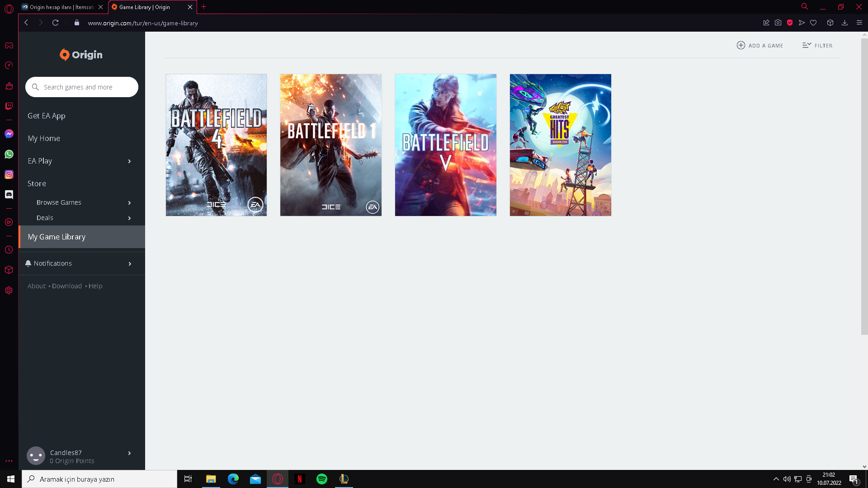Image resolution: width=868 pixels, height=488 pixels.
Task: Open the FILTER dropdown
Action: pos(817,45)
